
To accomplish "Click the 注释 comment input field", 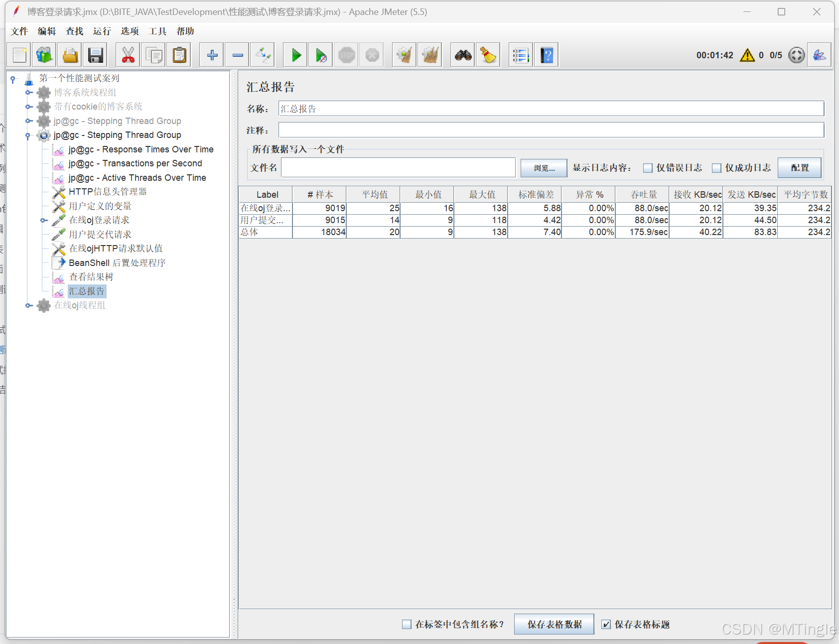I will 551,130.
